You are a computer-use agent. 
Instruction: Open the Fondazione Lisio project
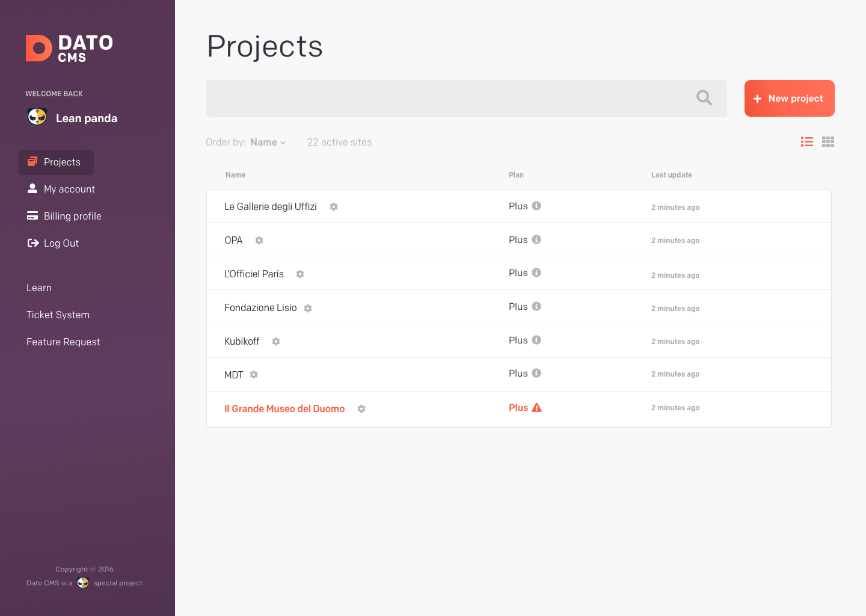pyautogui.click(x=260, y=307)
